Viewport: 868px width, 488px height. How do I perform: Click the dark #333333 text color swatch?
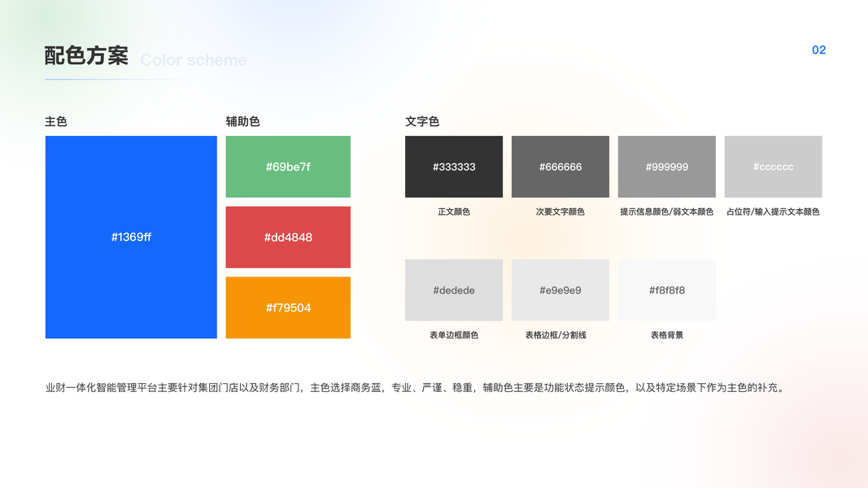pos(454,167)
